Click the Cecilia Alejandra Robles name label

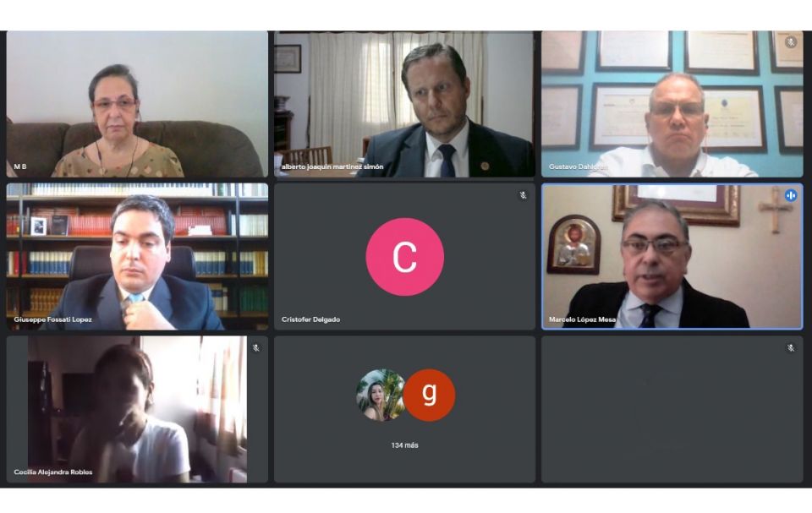click(x=53, y=472)
